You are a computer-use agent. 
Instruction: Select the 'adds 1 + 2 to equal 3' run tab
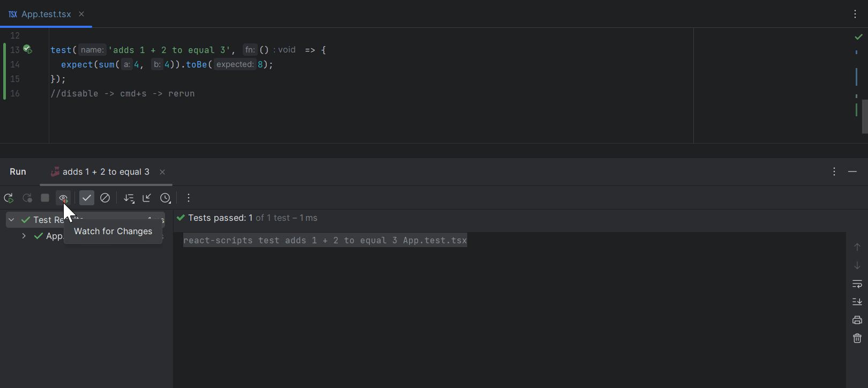coord(106,172)
